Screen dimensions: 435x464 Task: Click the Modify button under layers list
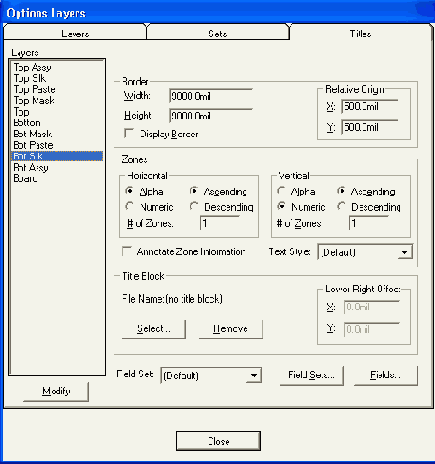[x=56, y=391]
